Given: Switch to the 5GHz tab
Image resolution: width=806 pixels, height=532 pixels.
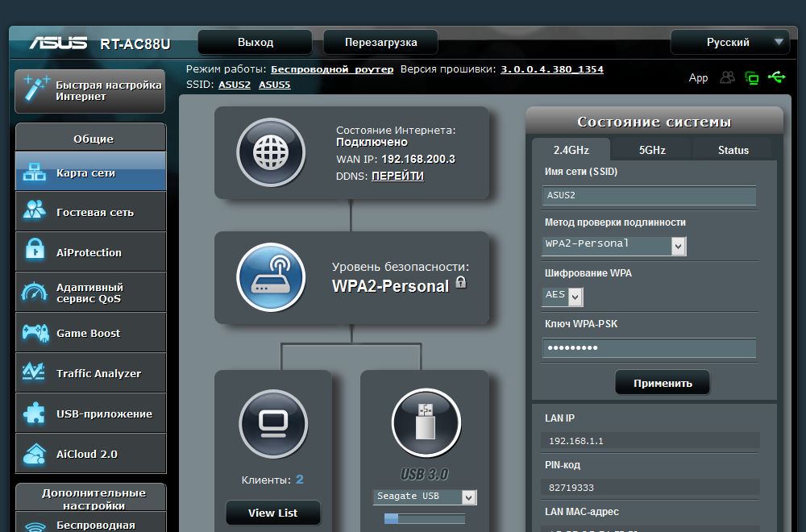Looking at the screenshot, I should (652, 150).
